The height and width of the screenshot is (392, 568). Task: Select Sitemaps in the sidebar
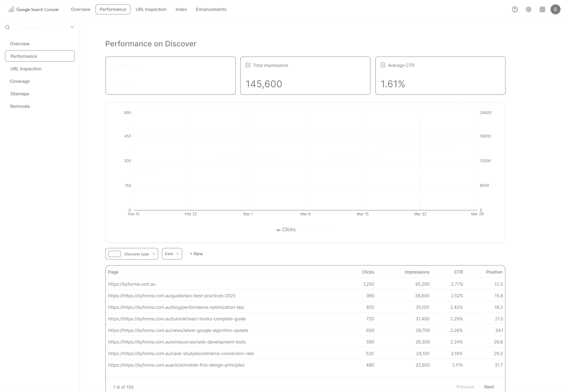tap(20, 94)
